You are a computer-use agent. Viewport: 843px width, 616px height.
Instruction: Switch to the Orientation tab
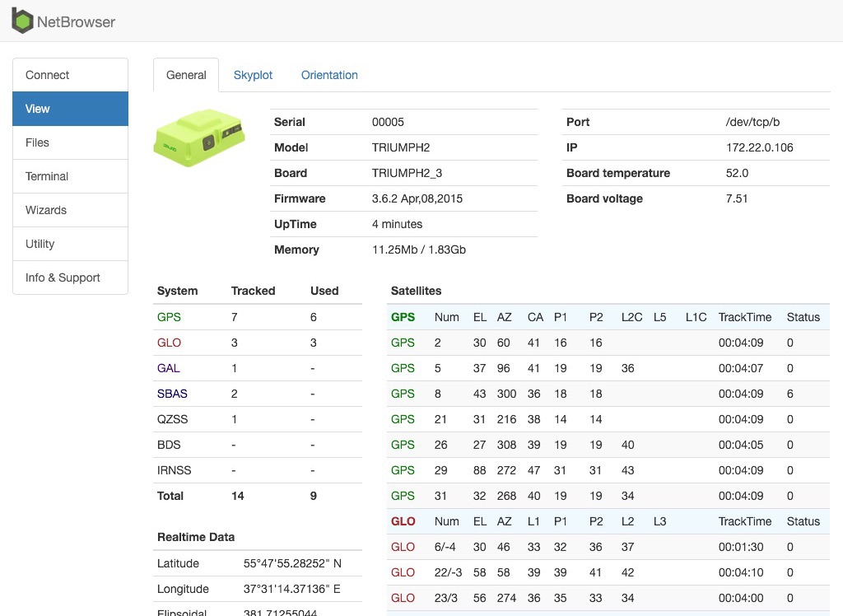pos(329,75)
